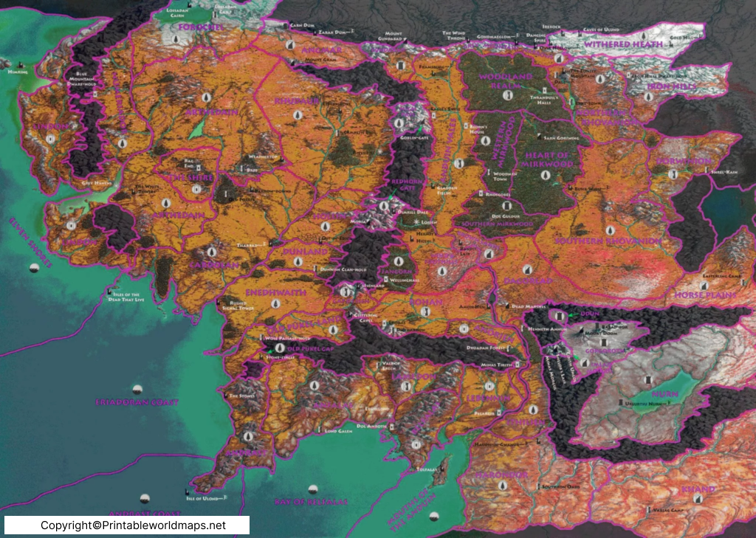Screen dimensions: 756x538
Task: Select the Eriadoran Coast sea marker
Action: pyautogui.click(x=137, y=389)
